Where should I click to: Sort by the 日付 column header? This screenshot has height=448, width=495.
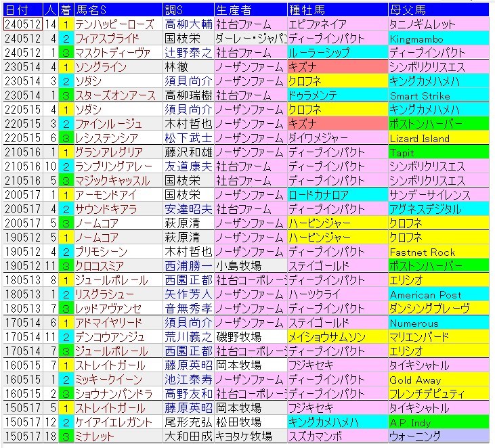[x=23, y=10]
